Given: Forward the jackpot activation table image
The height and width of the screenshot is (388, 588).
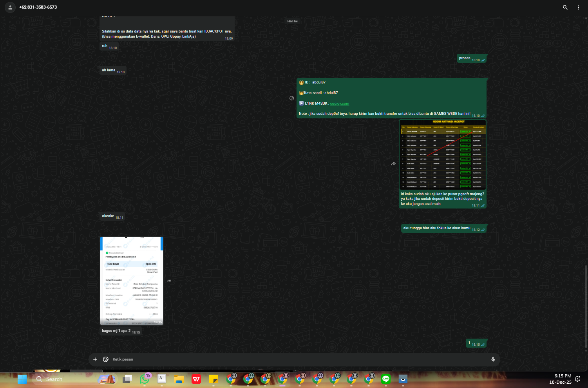Looking at the screenshot, I should tap(393, 163).
